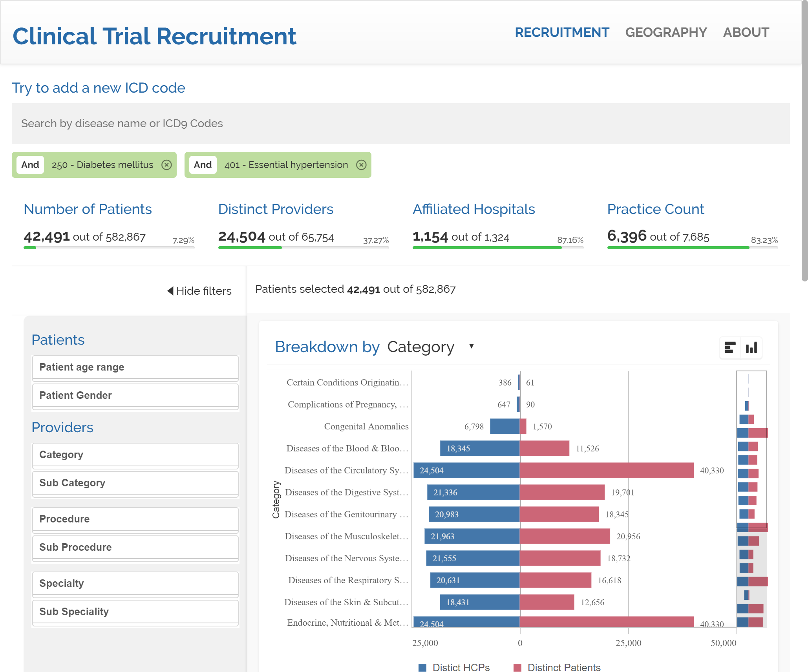Click the 87.16% Affiliated Hospitals value
This screenshot has height=672, width=808.
tap(570, 240)
